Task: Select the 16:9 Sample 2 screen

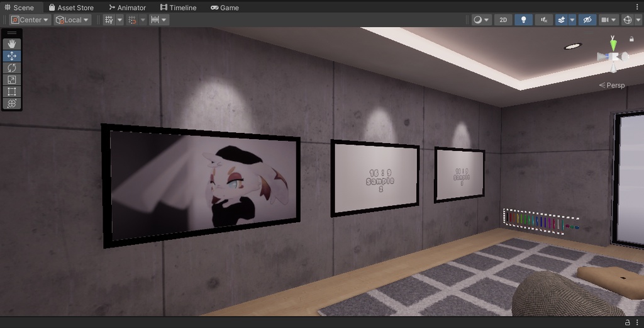Action: point(375,178)
